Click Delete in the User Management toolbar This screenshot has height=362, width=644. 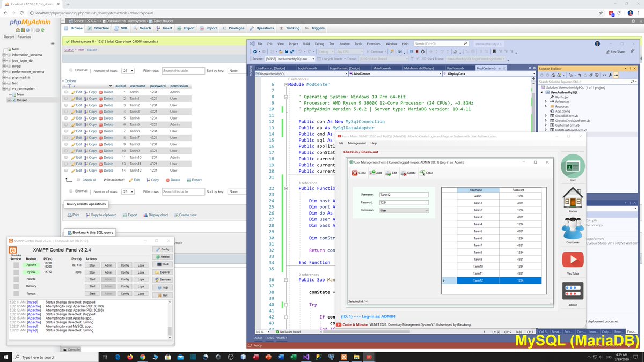[x=408, y=173]
